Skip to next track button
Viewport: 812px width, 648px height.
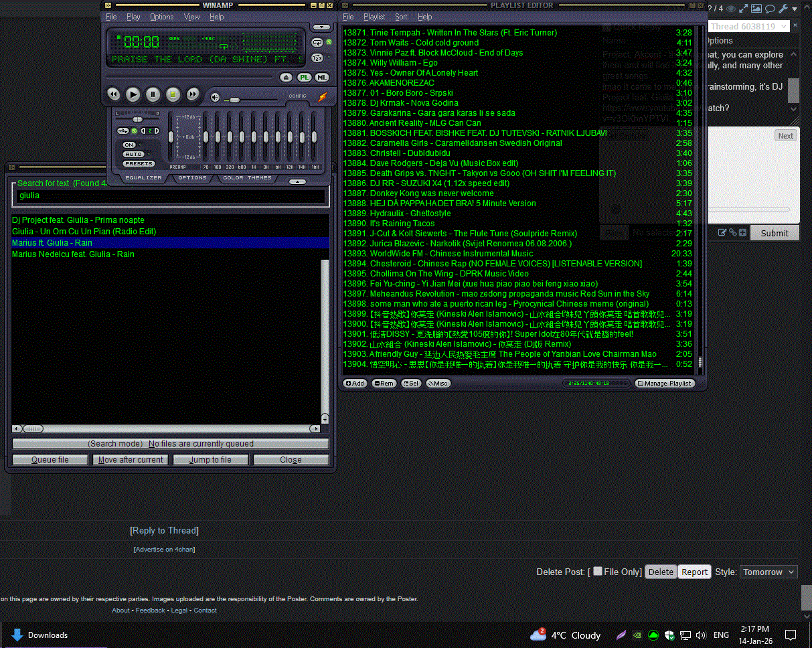point(193,94)
